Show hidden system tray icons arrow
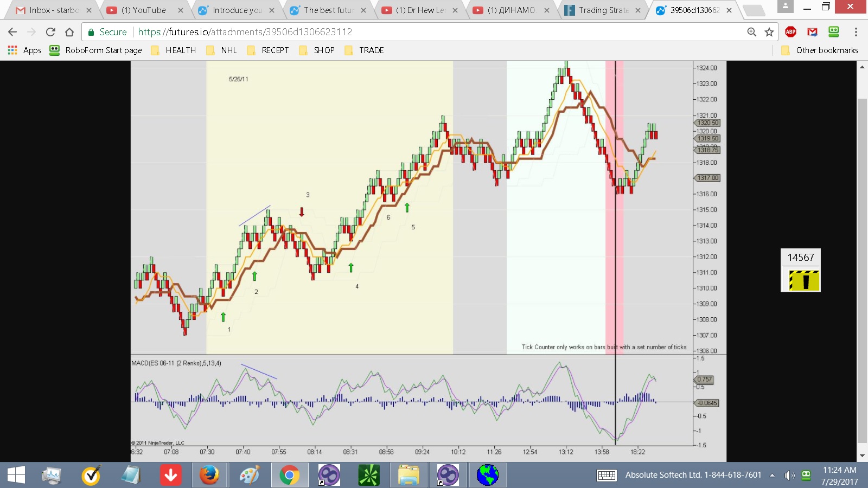 click(772, 476)
